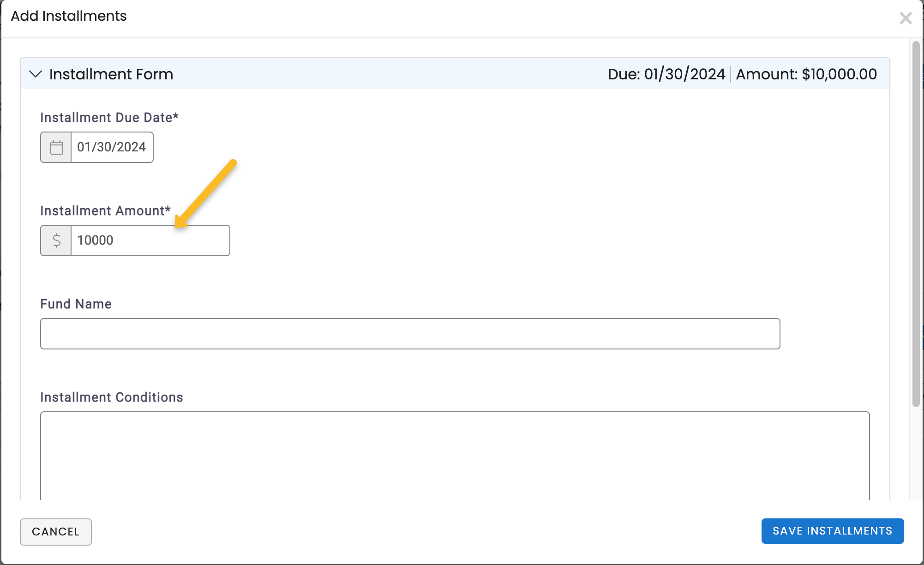Click the Amount: $10,000.00 summary text
924x565 pixels.
(x=806, y=74)
